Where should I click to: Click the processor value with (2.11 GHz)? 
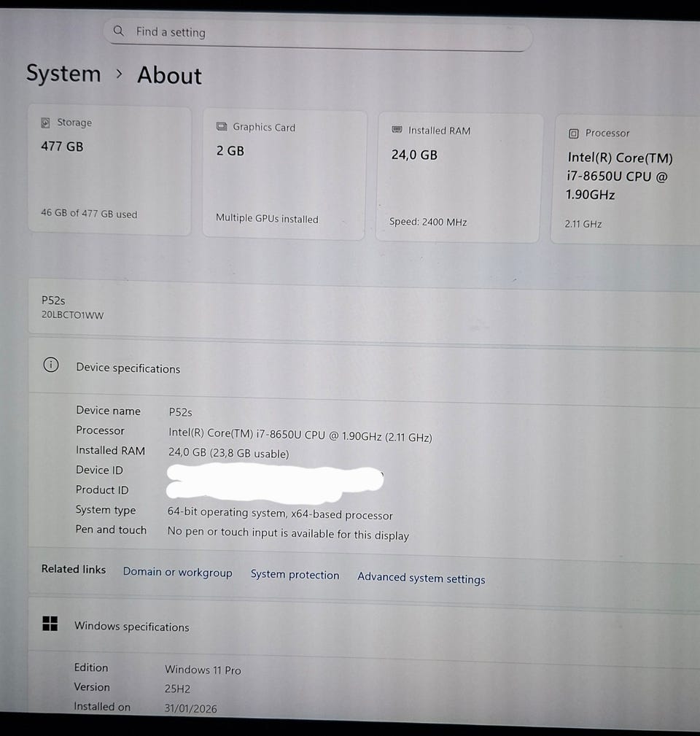coord(300,435)
